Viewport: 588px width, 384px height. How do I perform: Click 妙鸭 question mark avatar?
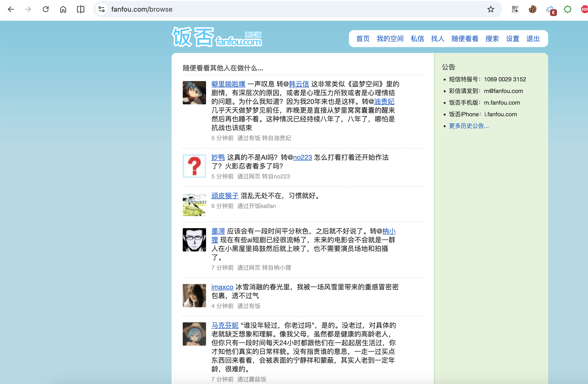point(194,166)
